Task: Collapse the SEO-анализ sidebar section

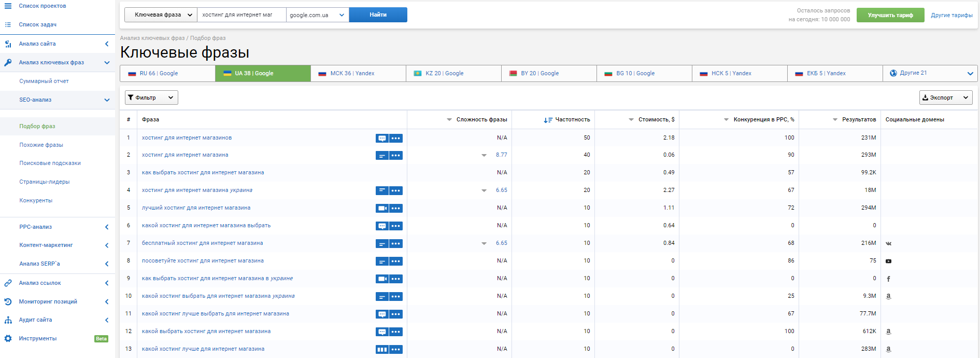Action: [107, 100]
